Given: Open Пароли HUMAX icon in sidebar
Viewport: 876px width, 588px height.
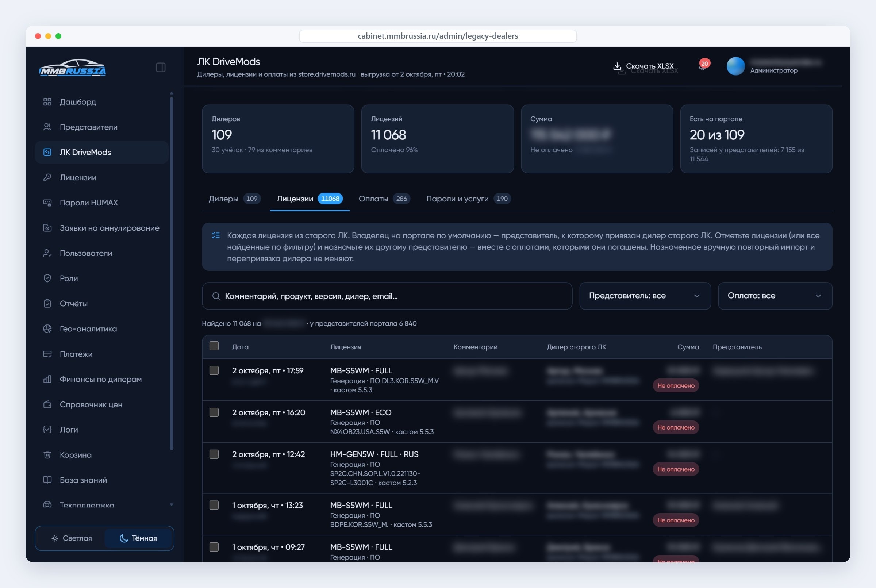Looking at the screenshot, I should coord(47,203).
